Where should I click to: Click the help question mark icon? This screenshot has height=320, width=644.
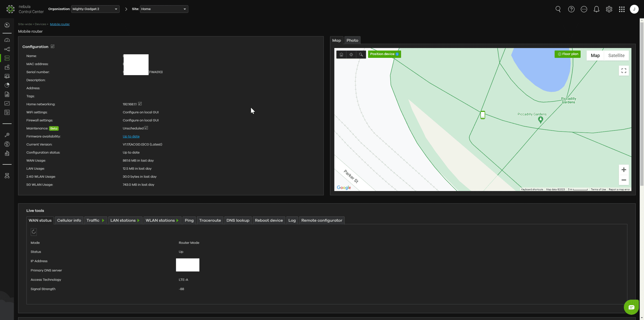[x=571, y=9]
